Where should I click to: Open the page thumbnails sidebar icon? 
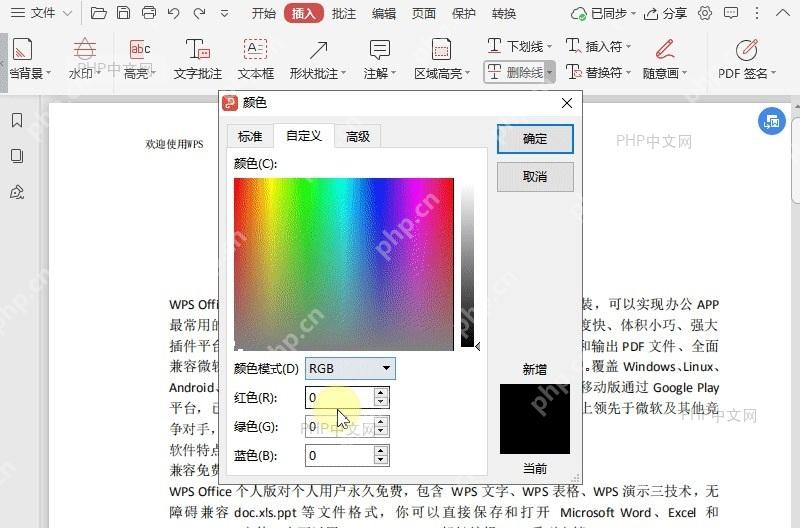click(17, 156)
